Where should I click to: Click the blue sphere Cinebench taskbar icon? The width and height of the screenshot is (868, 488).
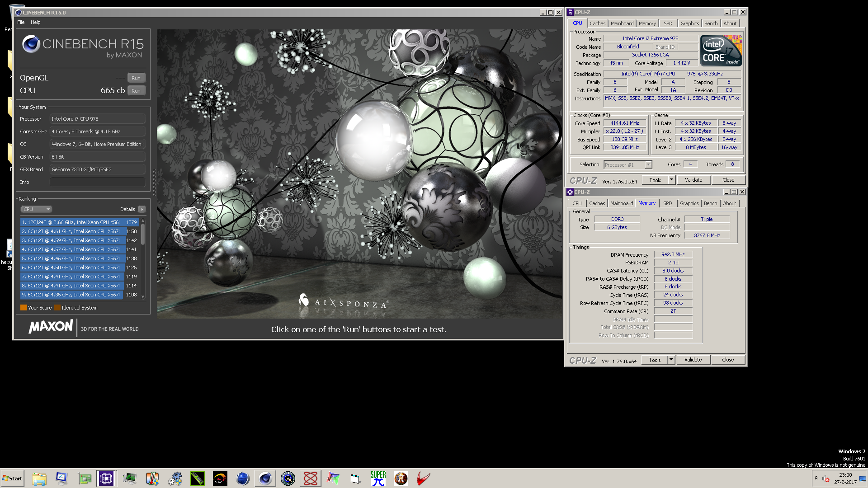[x=243, y=479]
